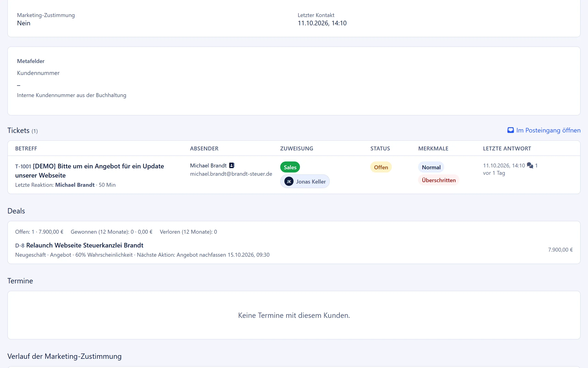Click 'Verloren (12 Monate): 0' summary
Screen dimensions: 588x368
[188, 232]
